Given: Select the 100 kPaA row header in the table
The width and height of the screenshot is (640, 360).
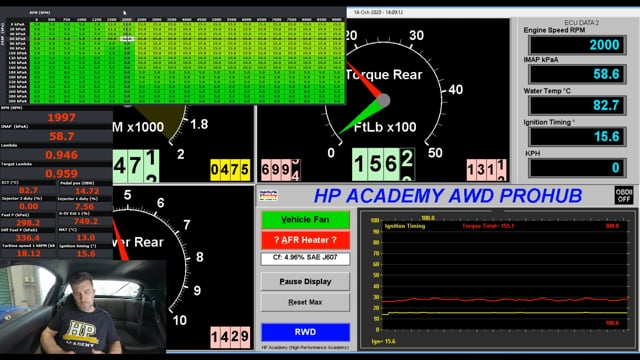Looking at the screenshot, I should (18, 53).
